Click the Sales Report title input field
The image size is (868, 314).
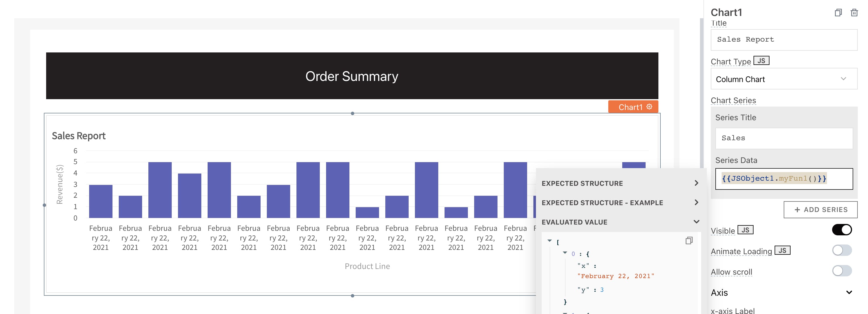[x=783, y=40]
